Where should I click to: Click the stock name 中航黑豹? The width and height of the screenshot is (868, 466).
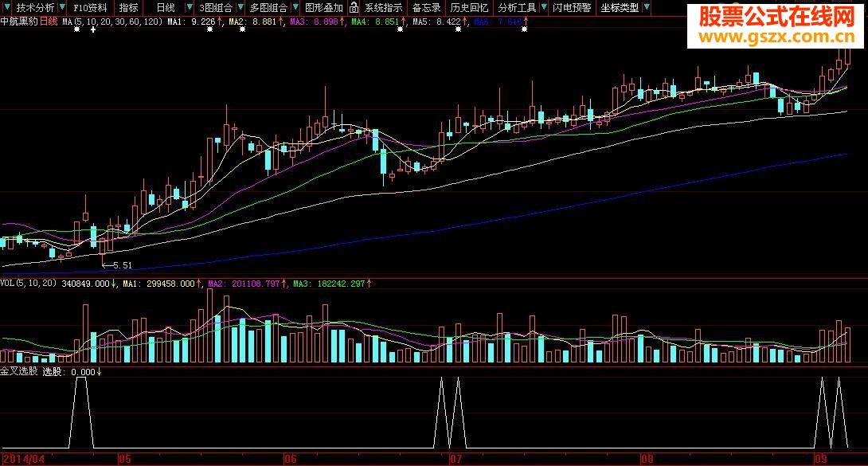tap(19, 22)
